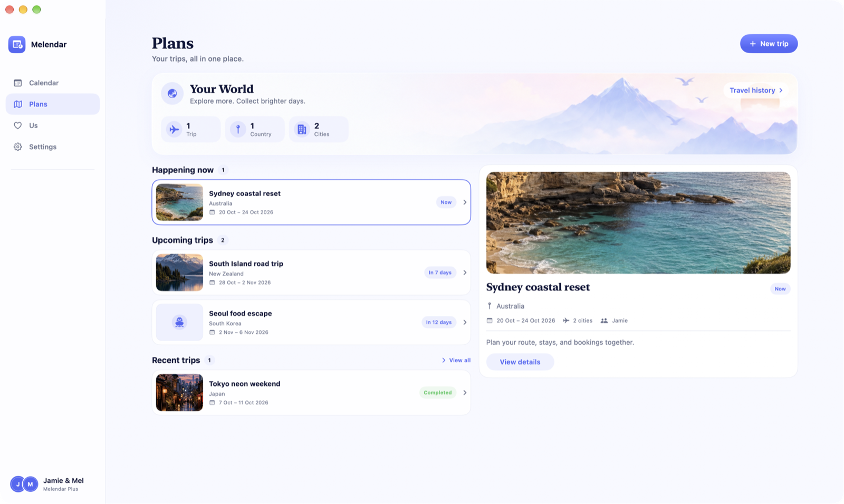Open the Us section
Image resolution: width=844 pixels, height=504 pixels.
click(53, 125)
